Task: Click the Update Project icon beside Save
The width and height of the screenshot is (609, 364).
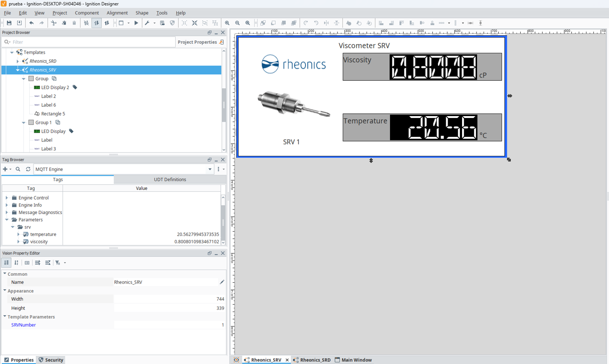Action: point(19,23)
